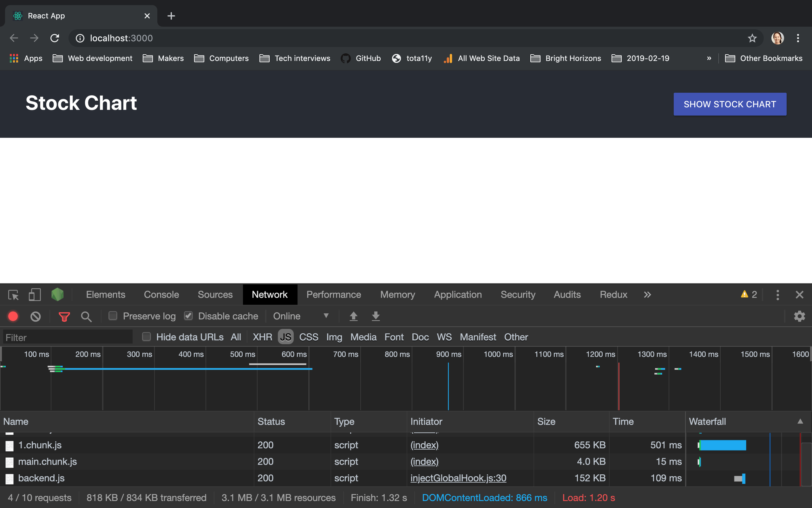
Task: Expand more DevTools tabs chevron
Action: coord(647,295)
